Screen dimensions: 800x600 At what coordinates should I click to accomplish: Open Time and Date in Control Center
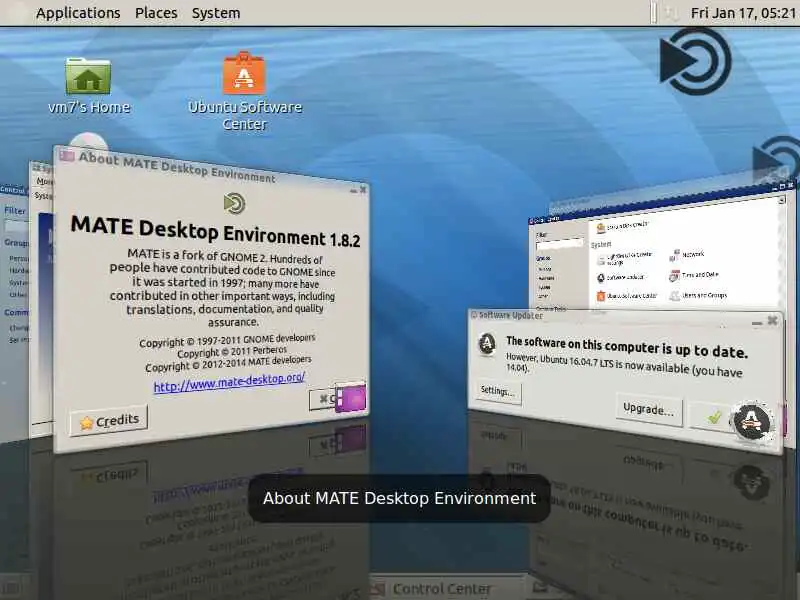coord(694,276)
